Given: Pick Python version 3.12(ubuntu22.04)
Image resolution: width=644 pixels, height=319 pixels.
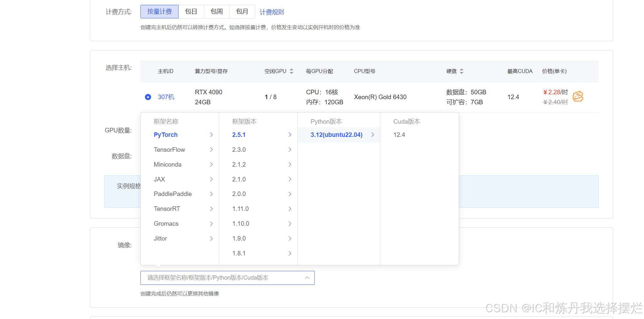Looking at the screenshot, I should click(336, 135).
